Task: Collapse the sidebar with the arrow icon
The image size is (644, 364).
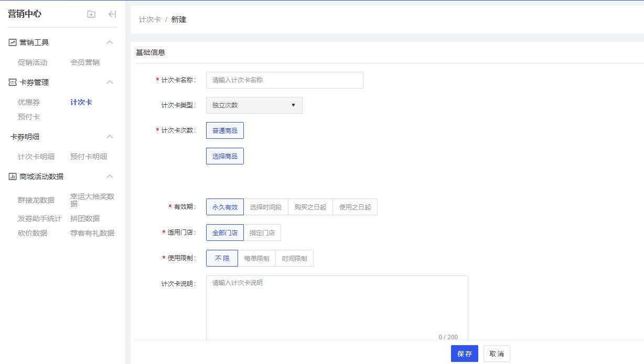Action: coord(112,14)
